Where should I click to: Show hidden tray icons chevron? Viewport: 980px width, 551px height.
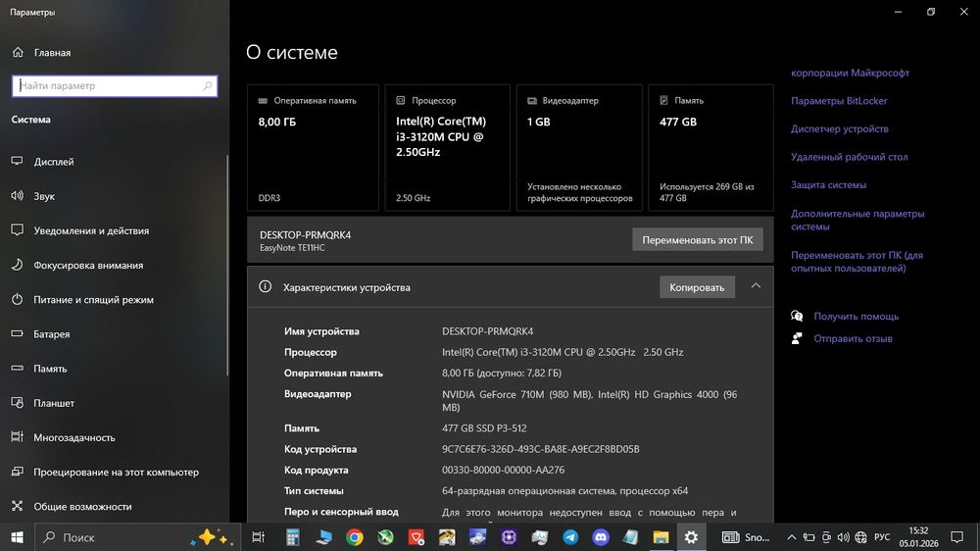791,536
